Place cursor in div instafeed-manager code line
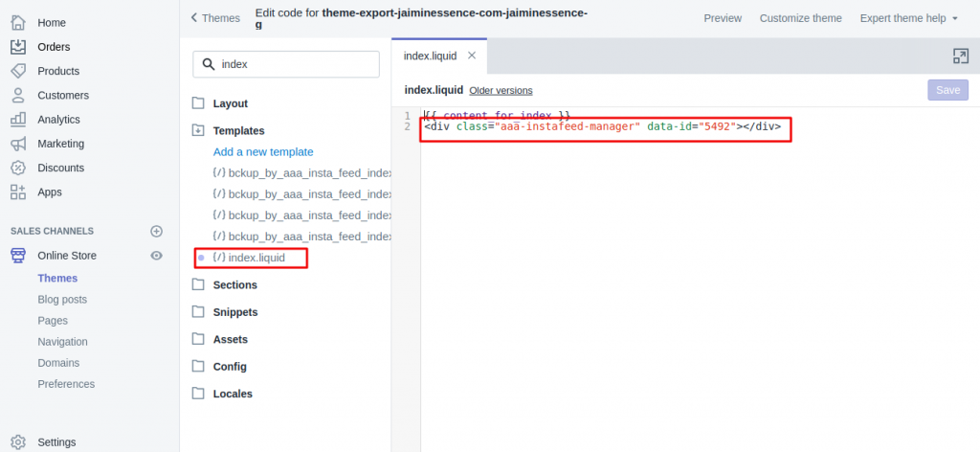 point(603,127)
